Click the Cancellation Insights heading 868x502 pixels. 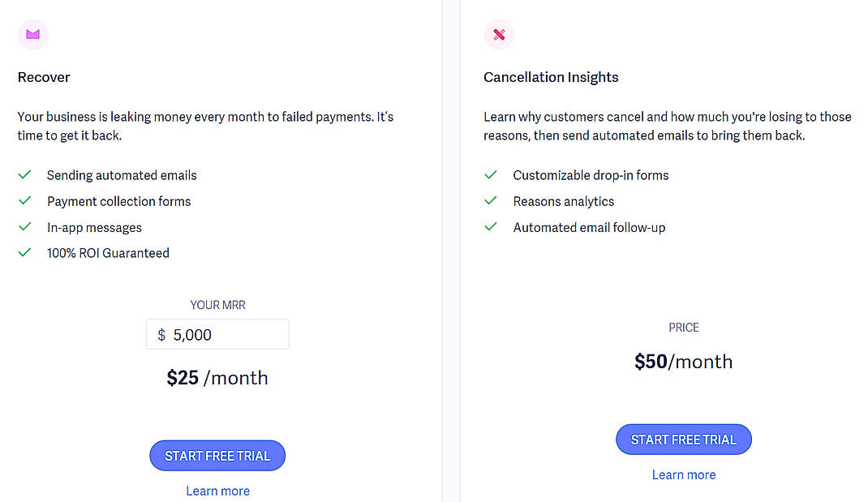(x=551, y=77)
